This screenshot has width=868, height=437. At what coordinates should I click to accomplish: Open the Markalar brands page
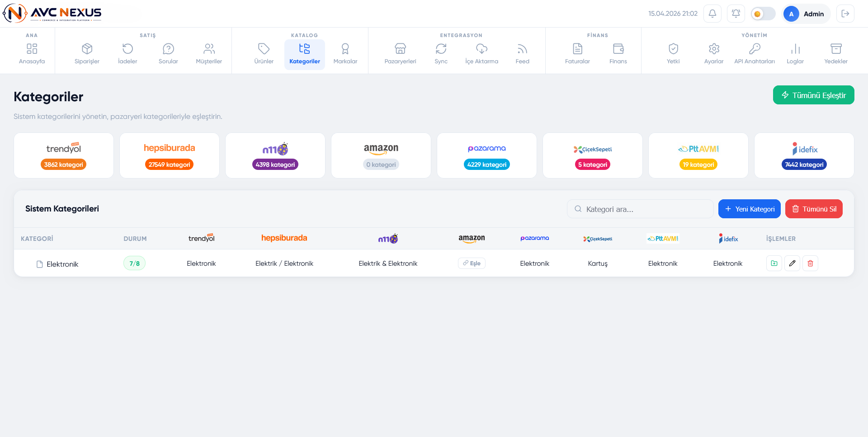345,54
